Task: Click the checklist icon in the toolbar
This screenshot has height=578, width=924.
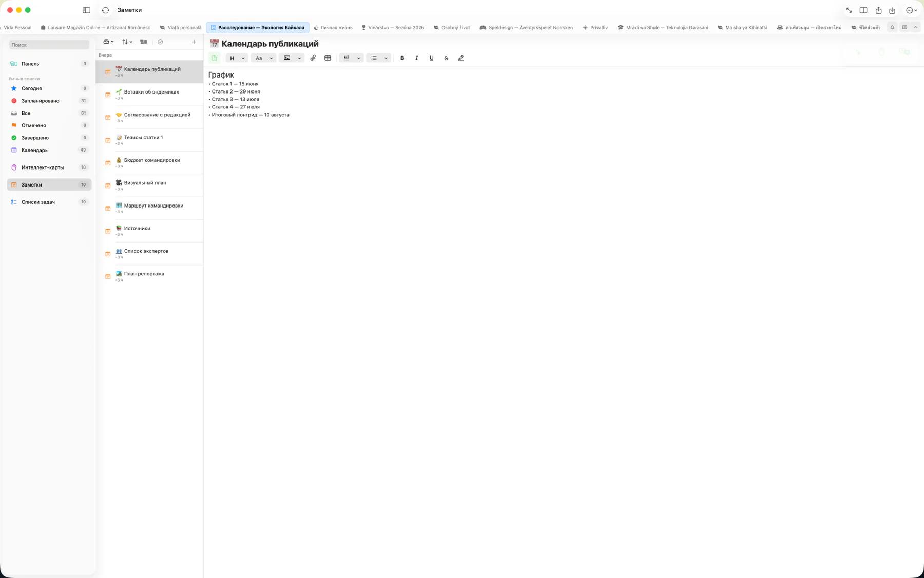Action: pos(346,58)
